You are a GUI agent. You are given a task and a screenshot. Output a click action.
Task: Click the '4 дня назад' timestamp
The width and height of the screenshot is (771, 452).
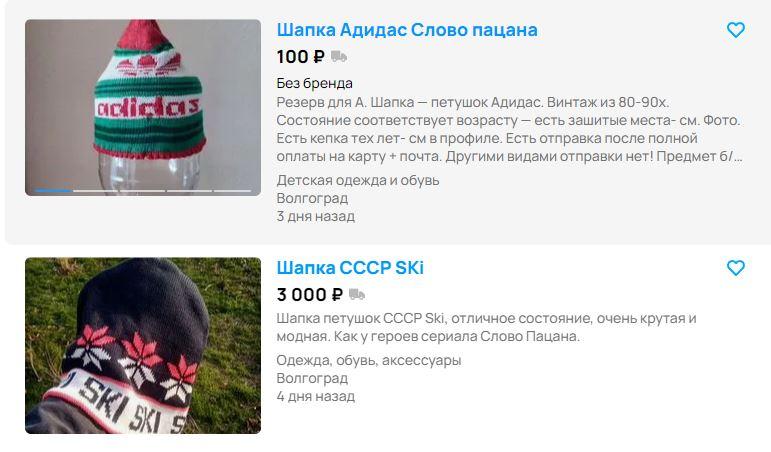[x=315, y=396]
